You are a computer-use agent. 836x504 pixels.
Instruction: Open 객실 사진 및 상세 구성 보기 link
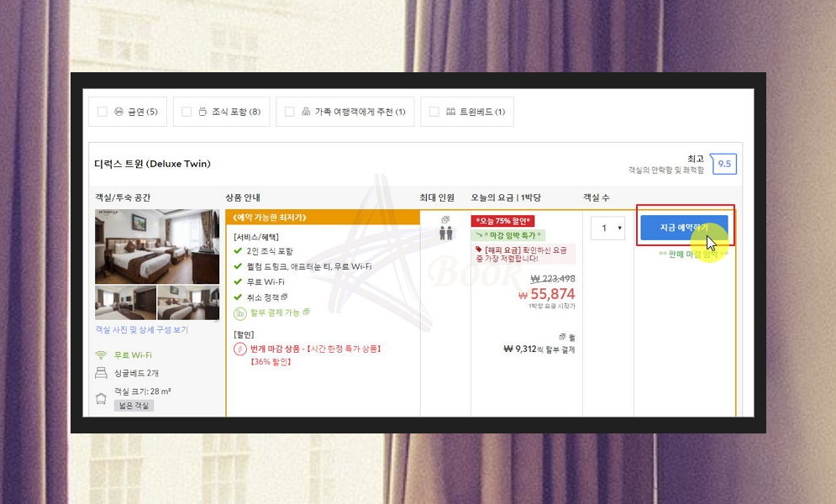click(x=141, y=330)
